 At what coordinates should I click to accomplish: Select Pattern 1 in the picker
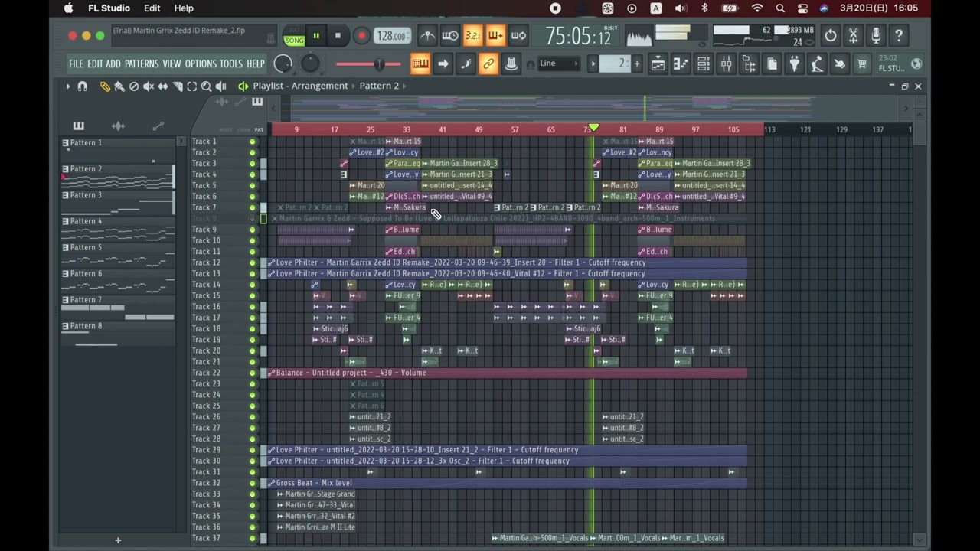tap(118, 149)
